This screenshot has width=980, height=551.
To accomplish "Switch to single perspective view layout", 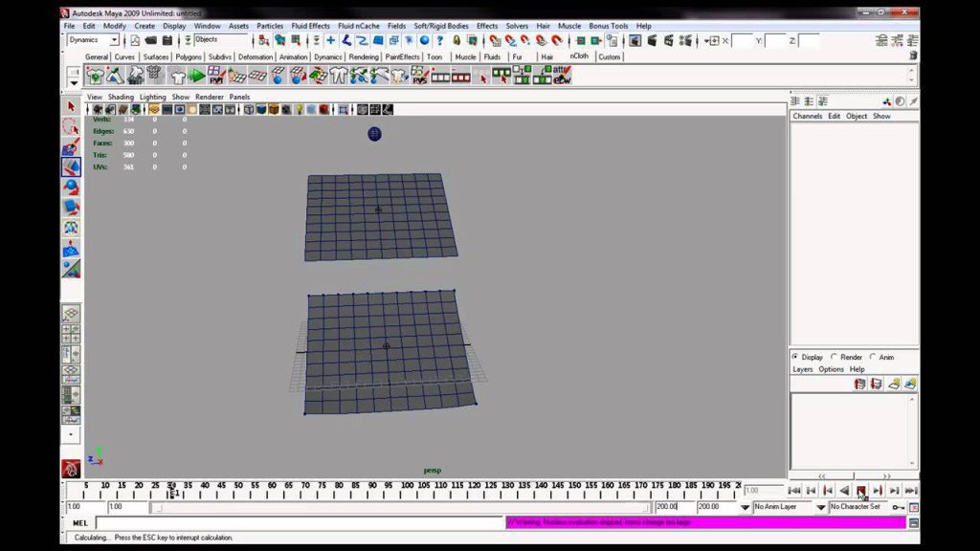I will (x=71, y=314).
